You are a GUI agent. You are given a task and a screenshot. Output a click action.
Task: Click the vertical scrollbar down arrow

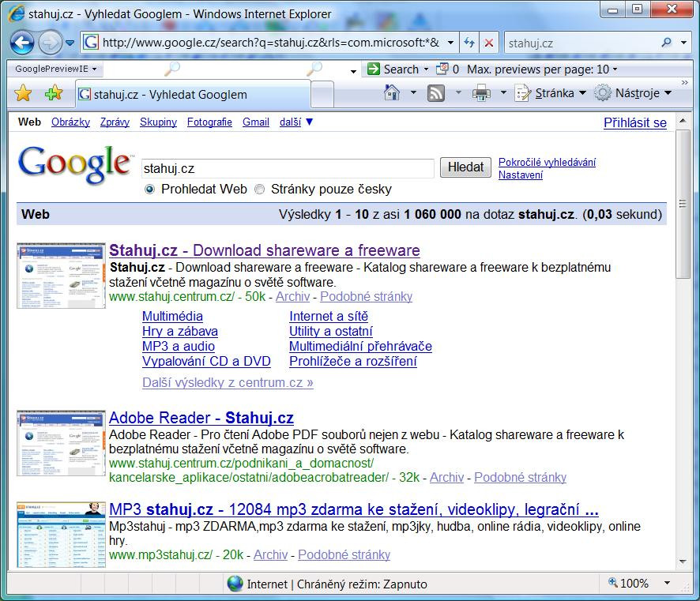click(x=683, y=562)
